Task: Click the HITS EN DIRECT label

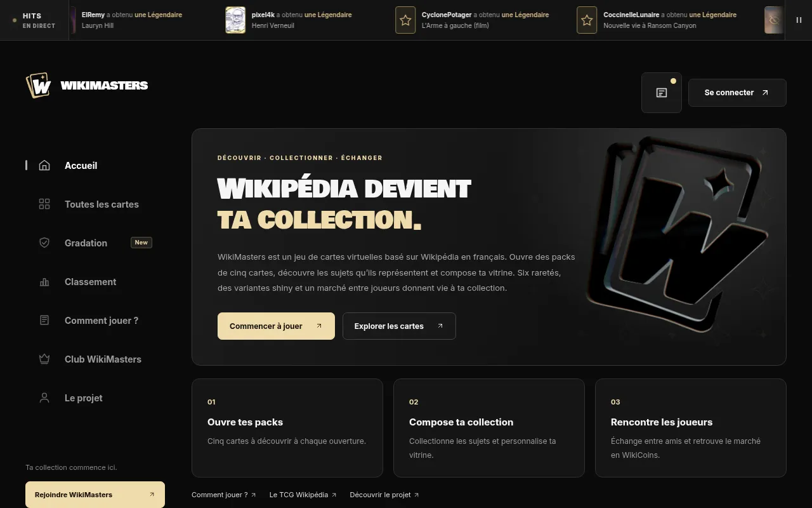Action: click(39, 20)
